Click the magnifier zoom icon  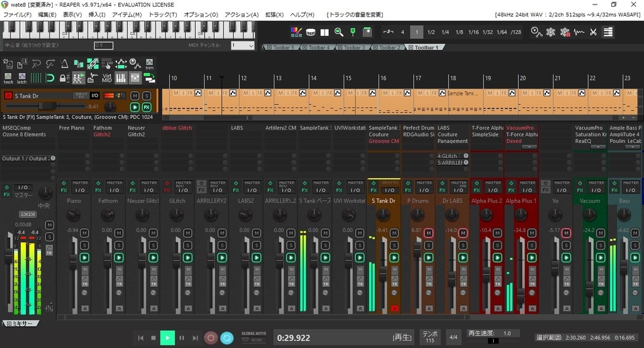tap(339, 32)
